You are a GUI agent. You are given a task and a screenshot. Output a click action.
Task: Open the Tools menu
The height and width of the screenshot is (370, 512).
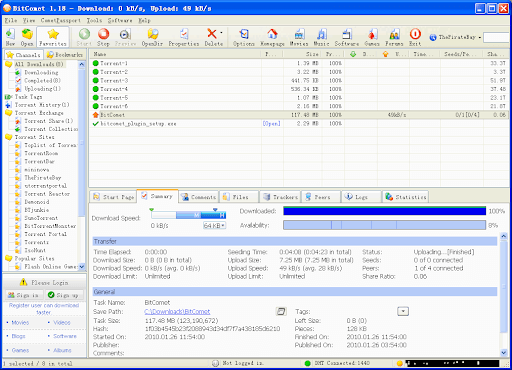(x=94, y=20)
